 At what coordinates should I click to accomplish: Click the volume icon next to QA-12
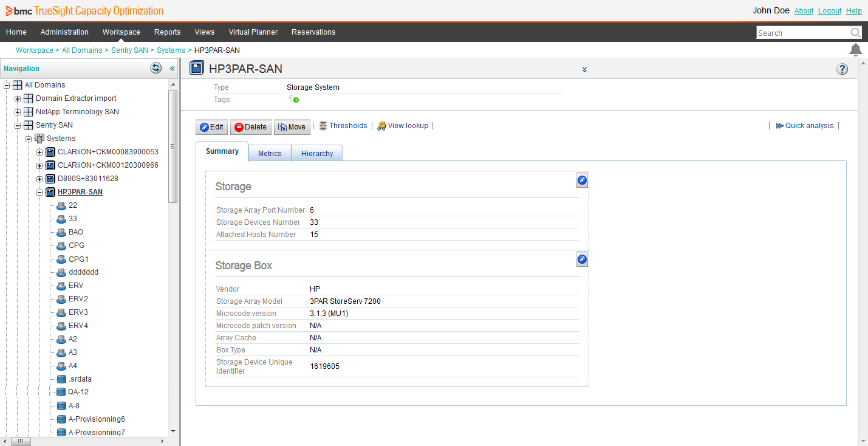point(61,392)
